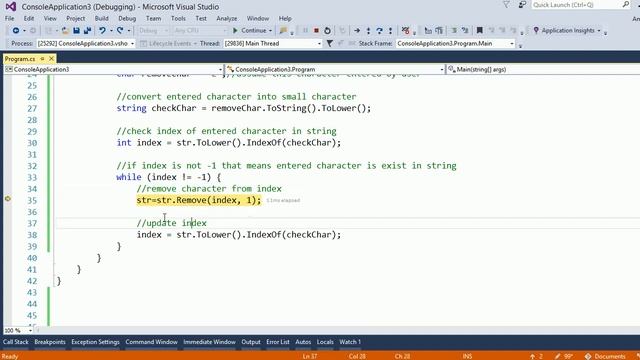Click the Step Over icon
640x360 pixels.
[379, 31]
